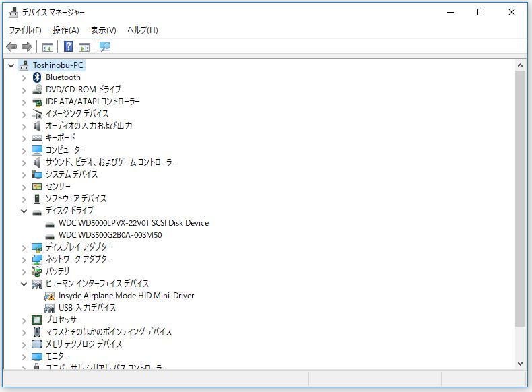Viewport: 532px width, 392px height.
Task: Expand the バッテリ category
Action: (24, 272)
